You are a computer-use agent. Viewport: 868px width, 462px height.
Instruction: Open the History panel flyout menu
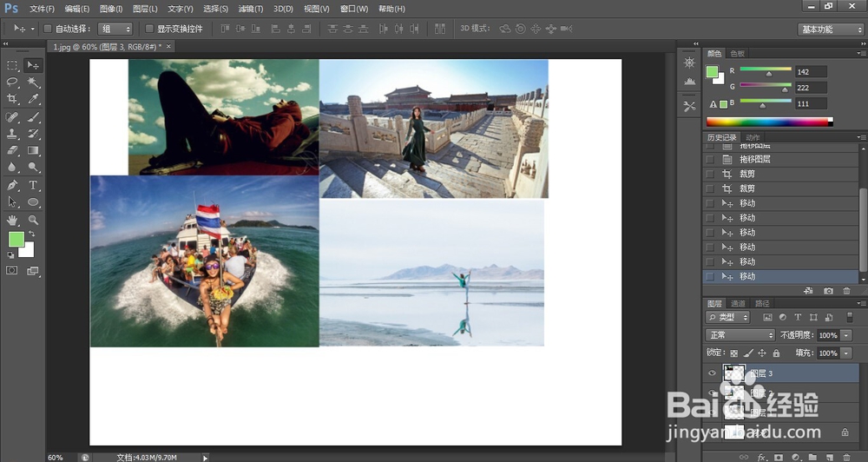(860, 137)
